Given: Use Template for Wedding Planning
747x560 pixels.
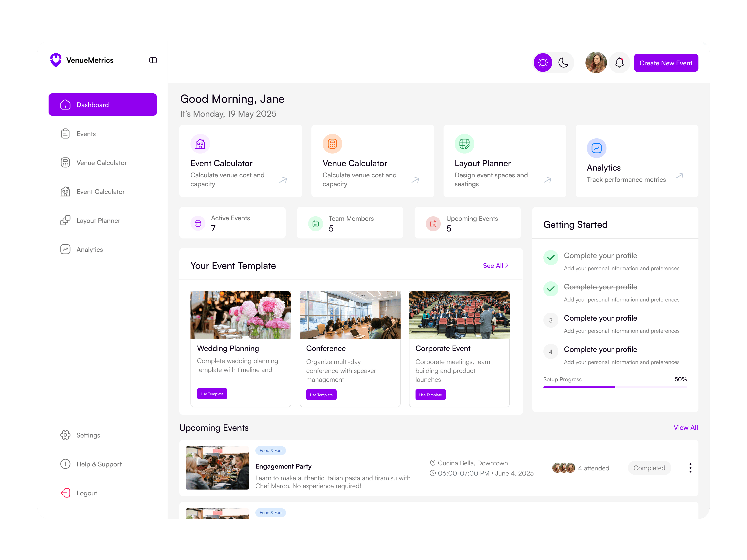Looking at the screenshot, I should click(212, 394).
